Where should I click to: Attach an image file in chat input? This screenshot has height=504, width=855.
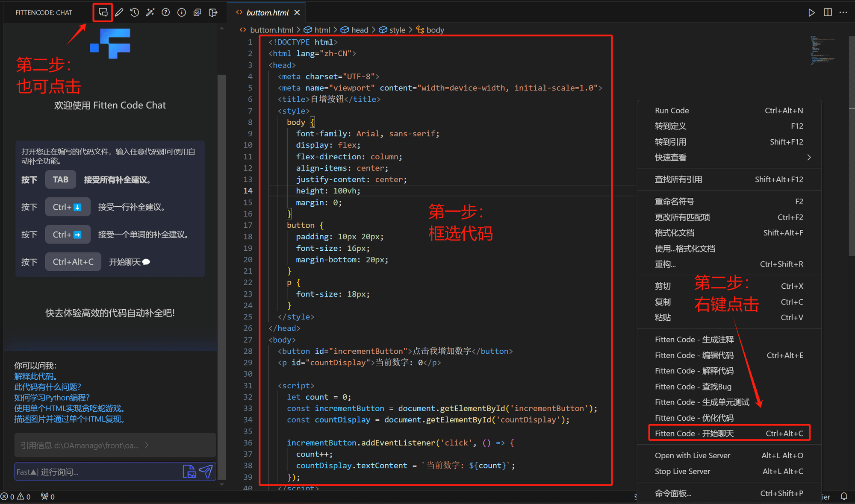189,472
